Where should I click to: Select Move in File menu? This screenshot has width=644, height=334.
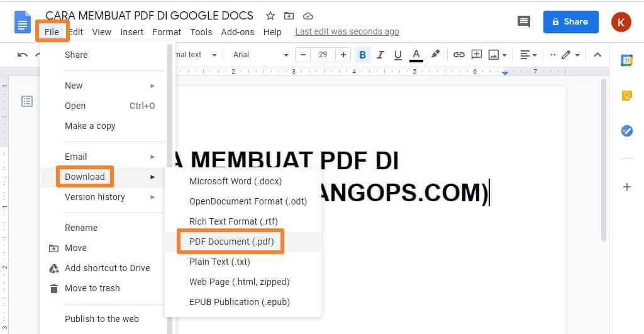(x=104, y=248)
